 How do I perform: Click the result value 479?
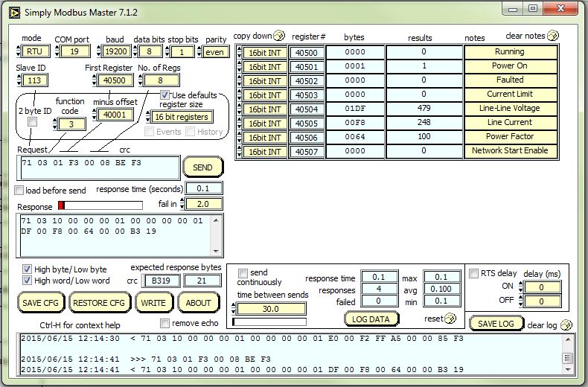pyautogui.click(x=424, y=108)
